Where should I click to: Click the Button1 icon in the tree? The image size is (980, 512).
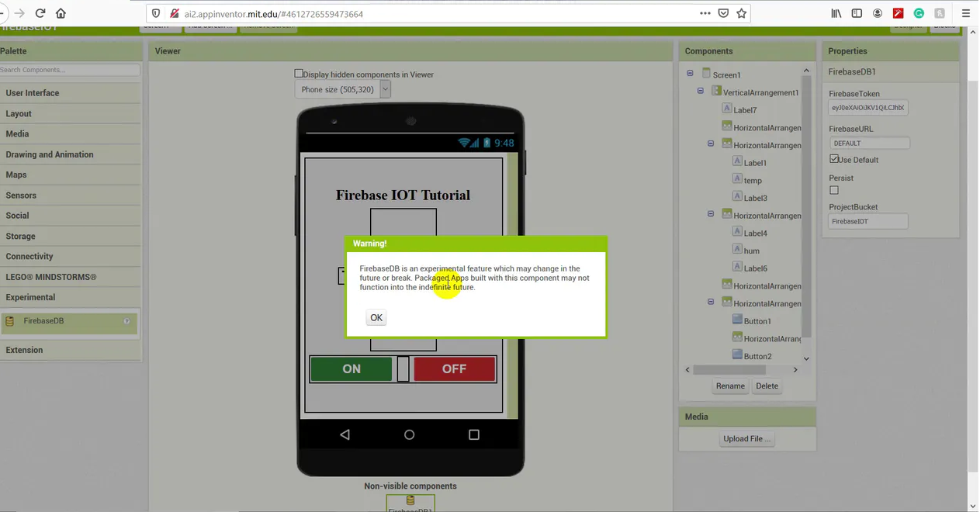pyautogui.click(x=738, y=320)
